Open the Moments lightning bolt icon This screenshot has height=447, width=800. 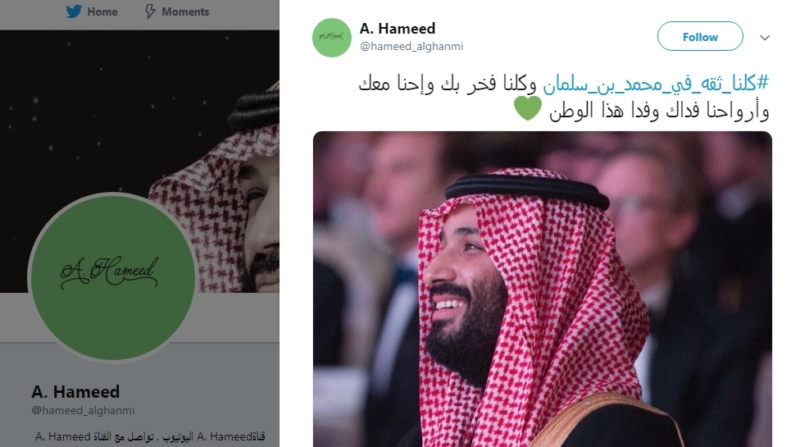(x=150, y=11)
